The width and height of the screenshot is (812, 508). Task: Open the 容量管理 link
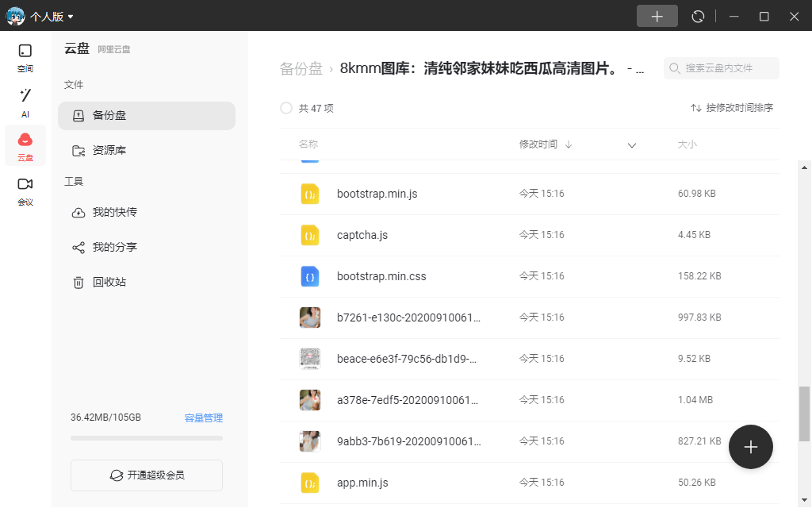click(x=204, y=418)
